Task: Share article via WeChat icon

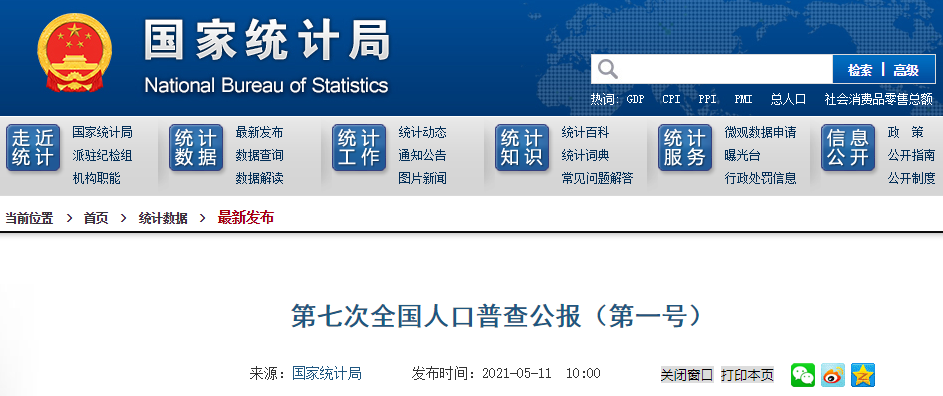Action: pyautogui.click(x=803, y=375)
